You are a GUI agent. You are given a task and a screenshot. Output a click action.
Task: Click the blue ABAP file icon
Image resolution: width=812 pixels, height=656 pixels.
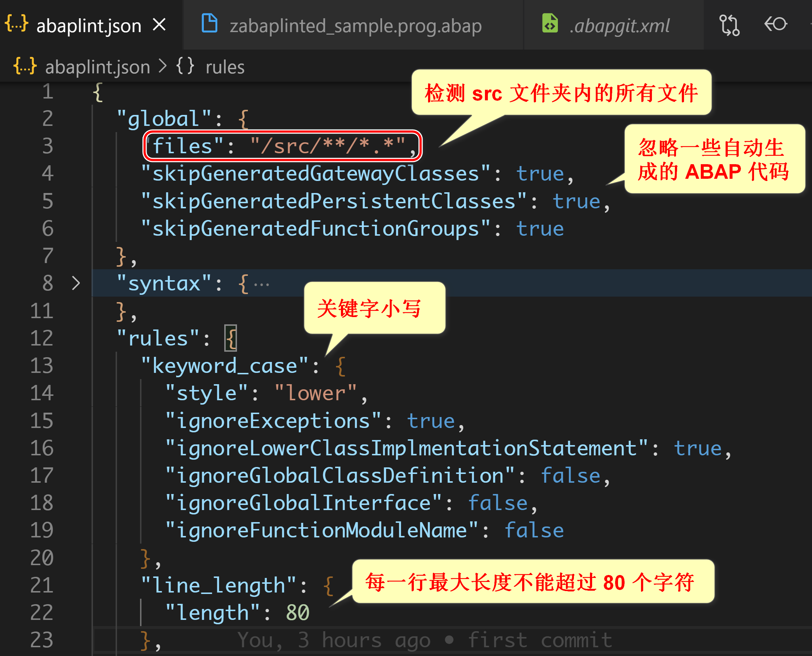click(x=210, y=23)
